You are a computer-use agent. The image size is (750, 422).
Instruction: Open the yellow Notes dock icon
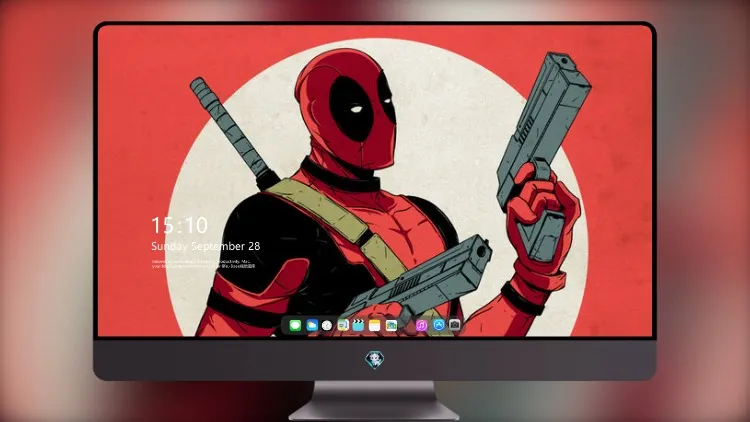[x=375, y=326]
